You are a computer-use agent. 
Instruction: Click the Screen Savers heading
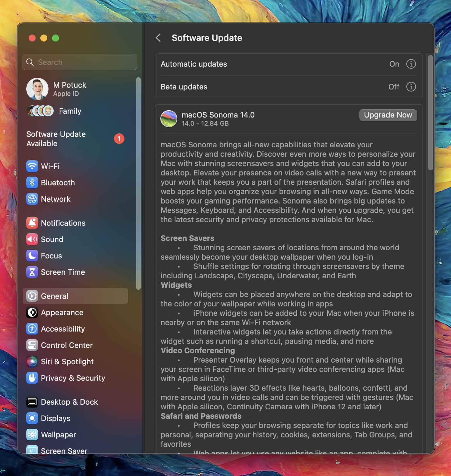[187, 238]
